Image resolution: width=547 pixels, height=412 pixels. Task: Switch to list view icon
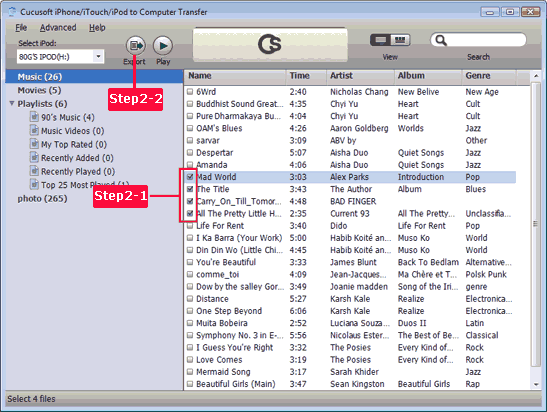pos(380,40)
